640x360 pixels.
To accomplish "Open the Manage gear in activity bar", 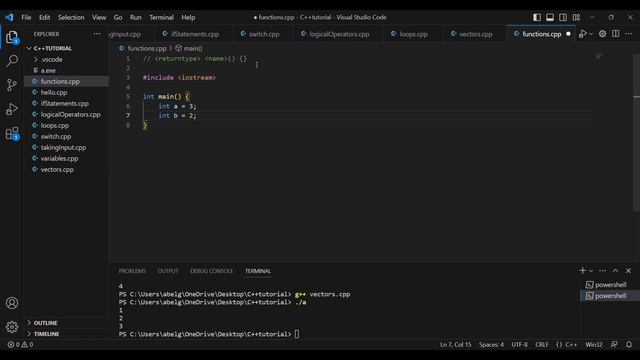I will pyautogui.click(x=12, y=327).
